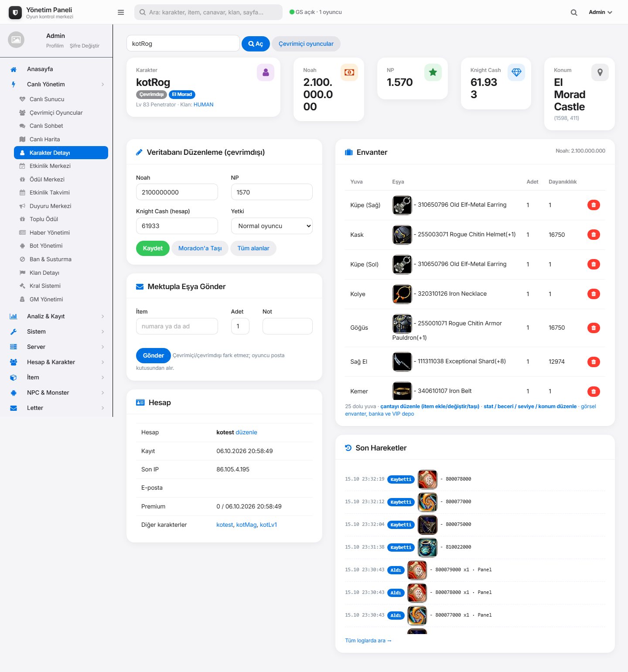Delete the Iron Necklace item
The width and height of the screenshot is (628, 672).
pyautogui.click(x=594, y=294)
